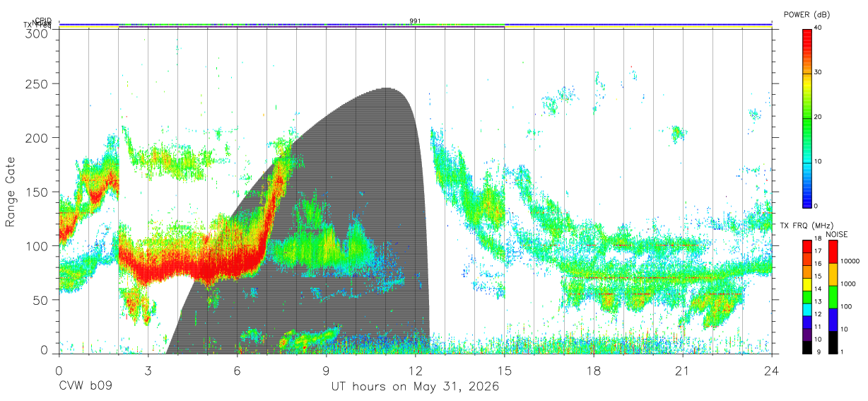Pick the red 17–18 MHz frequency swatch
868x401 pixels.
(x=807, y=246)
